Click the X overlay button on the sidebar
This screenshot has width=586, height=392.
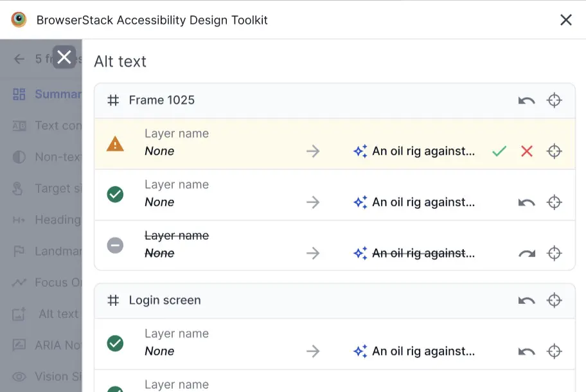[x=64, y=57]
